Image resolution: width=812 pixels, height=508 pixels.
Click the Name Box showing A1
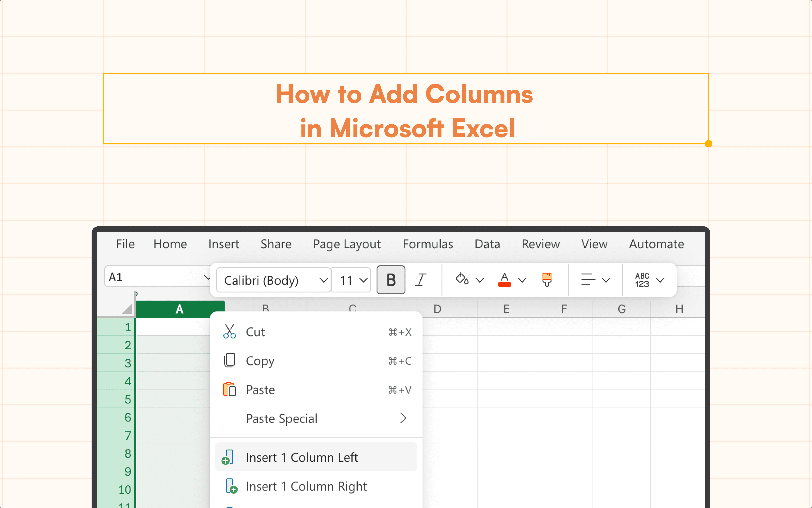(x=157, y=277)
